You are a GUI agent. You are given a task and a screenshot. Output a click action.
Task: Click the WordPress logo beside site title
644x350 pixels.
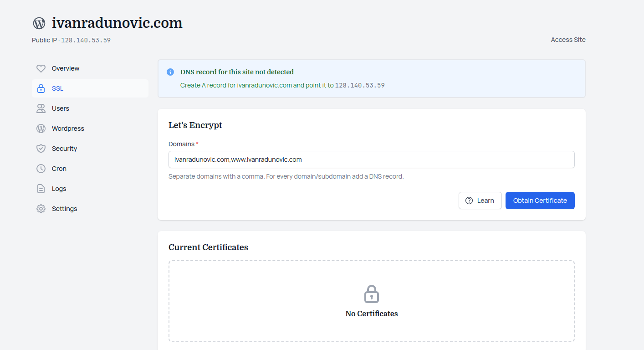pos(39,23)
